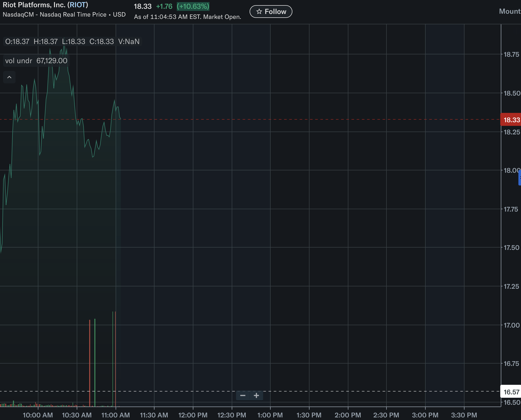Click the green +10.63% change badge
This screenshot has height=420, width=521.
click(x=193, y=6)
